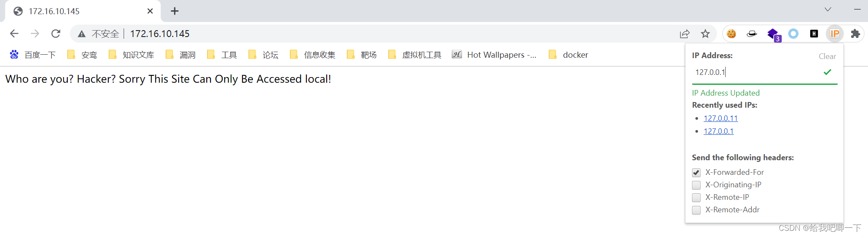868x236 pixels.
Task: Open the 百度一下 bookmark
Action: [x=33, y=55]
